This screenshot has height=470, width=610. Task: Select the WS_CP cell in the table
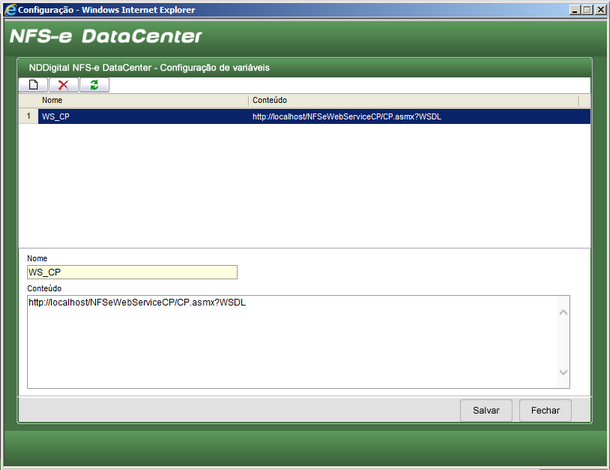(x=143, y=116)
